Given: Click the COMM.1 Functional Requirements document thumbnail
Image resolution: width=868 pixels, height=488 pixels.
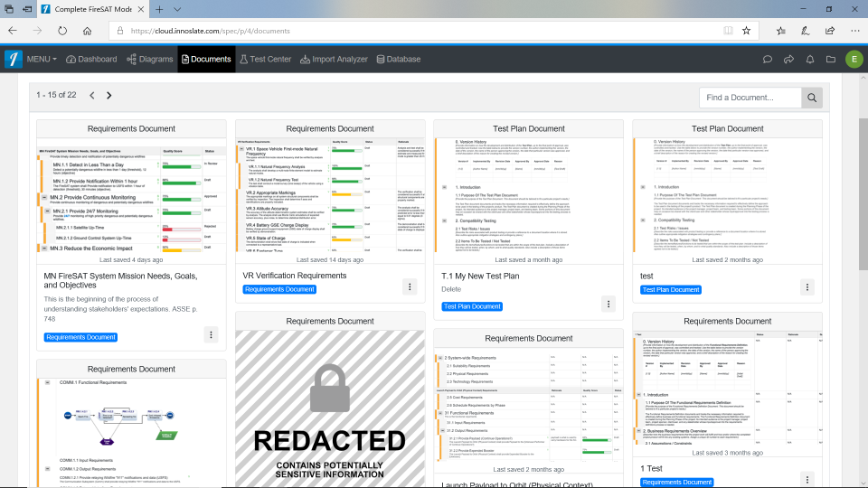Looking at the screenshot, I should [x=132, y=433].
